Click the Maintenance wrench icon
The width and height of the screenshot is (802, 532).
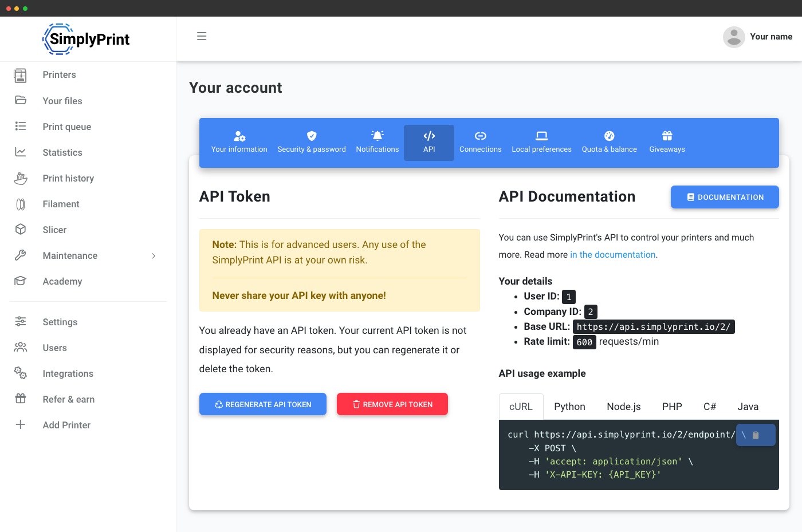21,255
